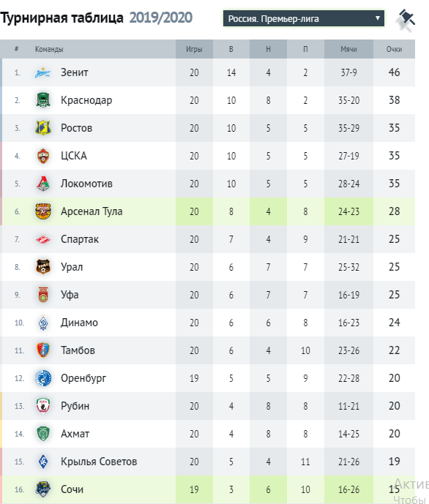Viewport: 429px width, 504px height.
Task: Click the Мячи column header
Action: [x=348, y=49]
